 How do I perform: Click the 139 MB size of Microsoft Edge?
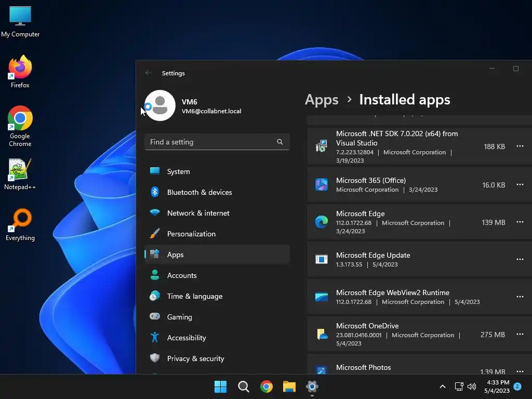coord(494,222)
